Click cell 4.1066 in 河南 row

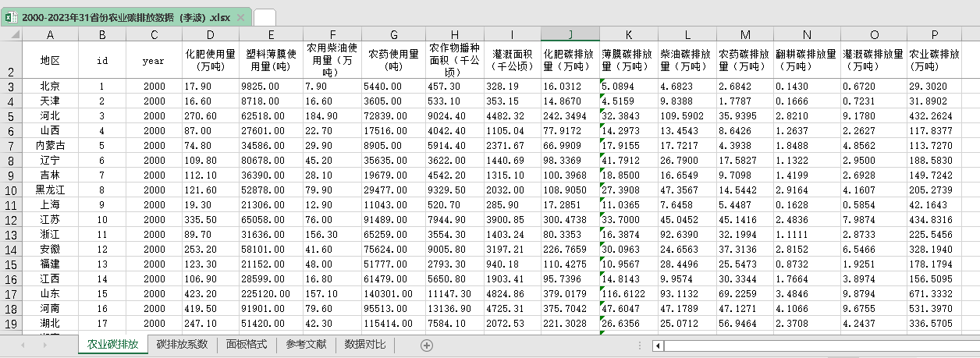(807, 308)
